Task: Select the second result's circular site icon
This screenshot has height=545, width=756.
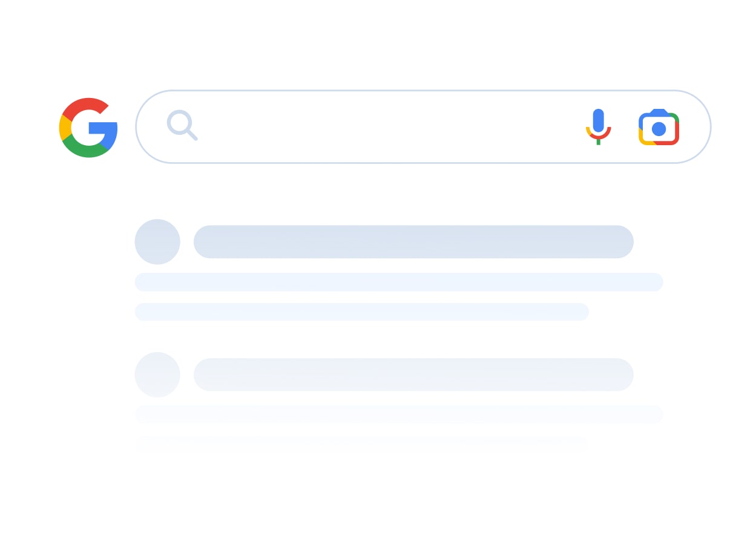Action: pyautogui.click(x=157, y=374)
